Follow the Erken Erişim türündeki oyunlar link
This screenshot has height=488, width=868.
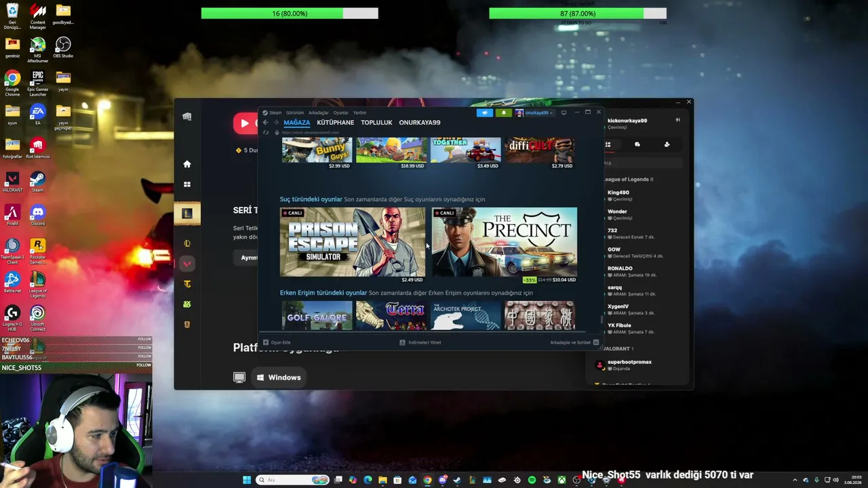323,293
